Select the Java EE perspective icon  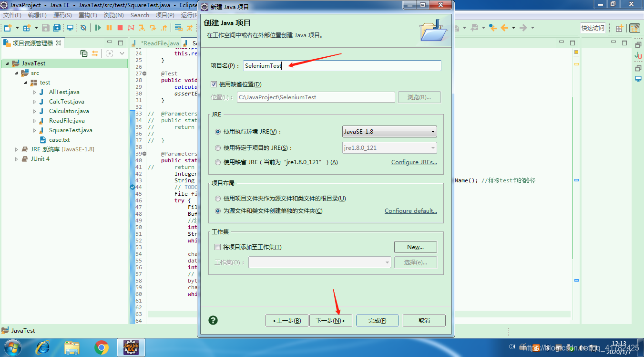click(634, 28)
